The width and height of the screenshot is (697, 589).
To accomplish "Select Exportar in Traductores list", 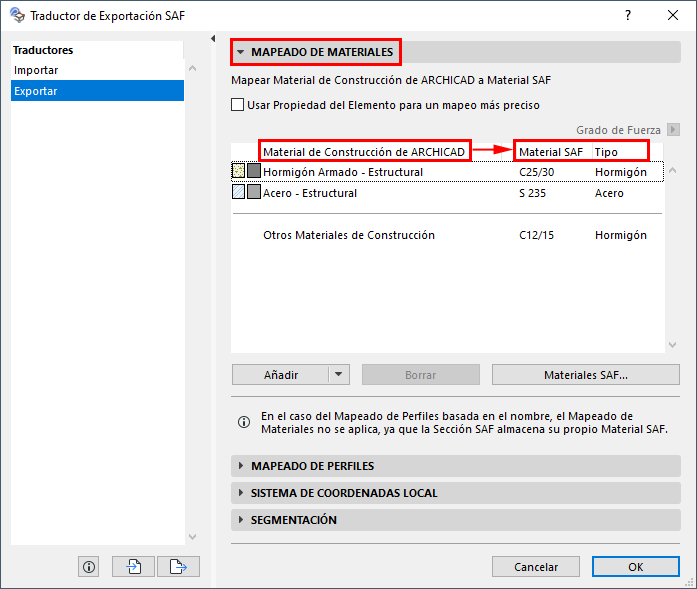I will [97, 91].
